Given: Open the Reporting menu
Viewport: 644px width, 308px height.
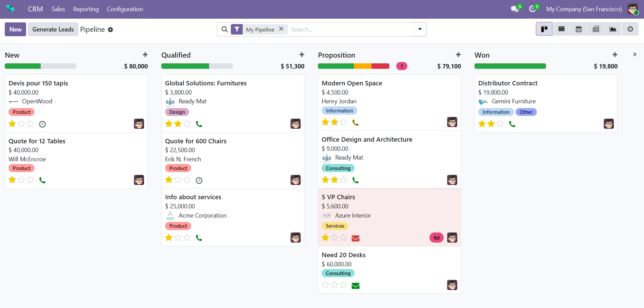Looking at the screenshot, I should 86,9.
